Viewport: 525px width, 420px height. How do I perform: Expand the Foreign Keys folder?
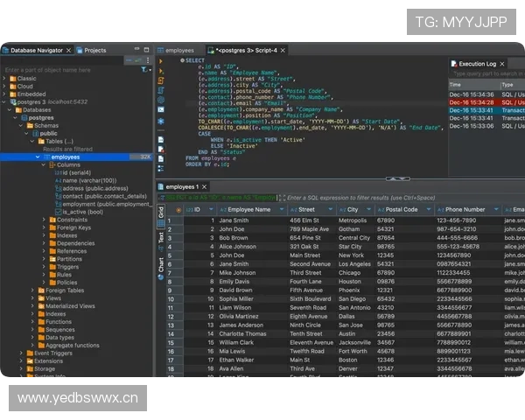pyautogui.click(x=44, y=227)
